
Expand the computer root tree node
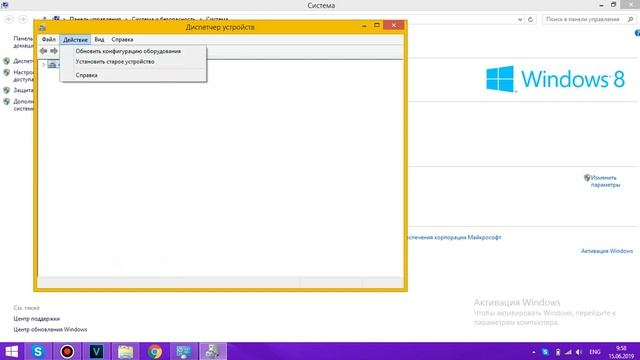(44, 64)
